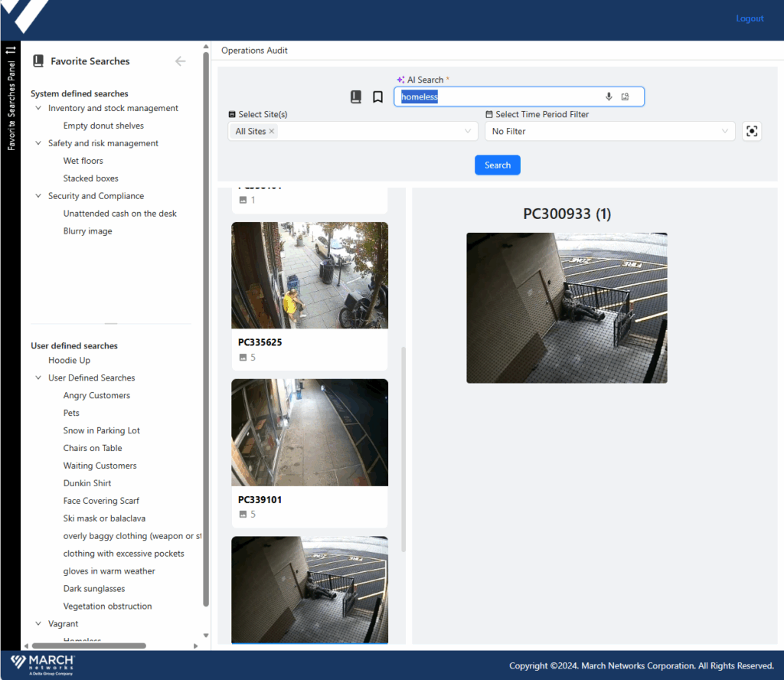Viewport: 784px width, 680px height.
Task: Open the PC335625 sidewalk thumbnail
Action: pyautogui.click(x=309, y=276)
